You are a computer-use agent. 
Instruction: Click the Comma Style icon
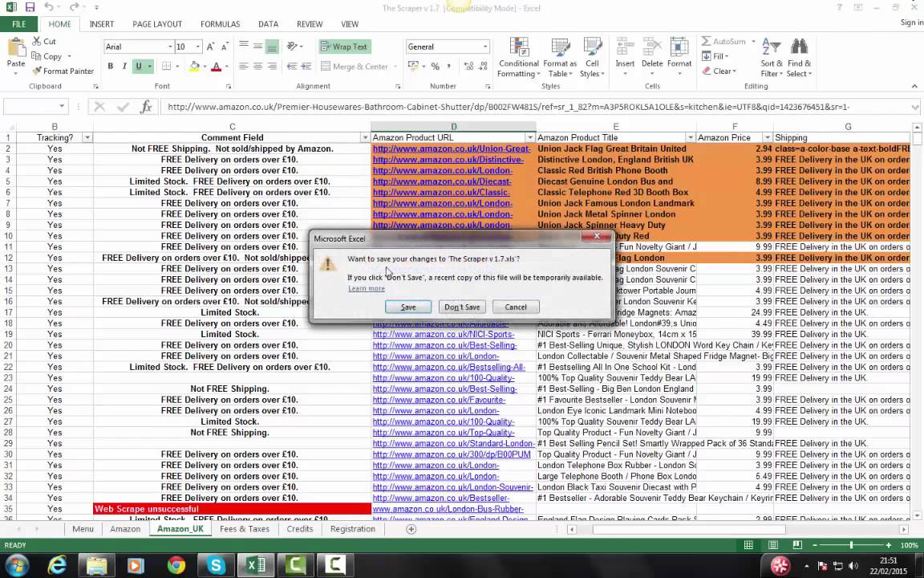click(449, 66)
